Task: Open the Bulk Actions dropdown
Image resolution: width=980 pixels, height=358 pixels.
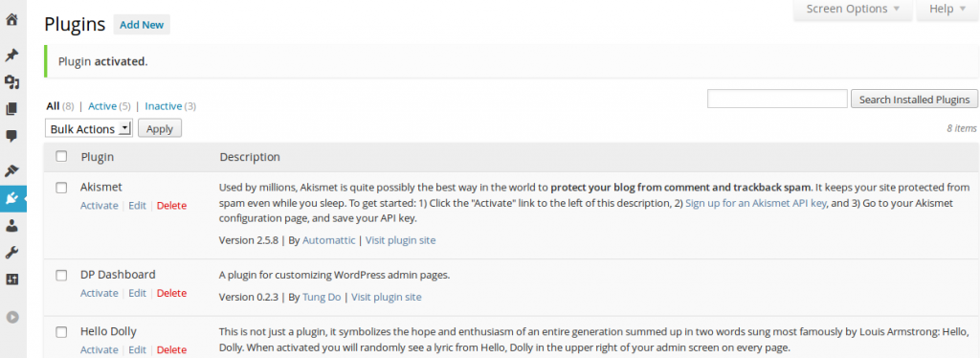Action: tap(89, 128)
